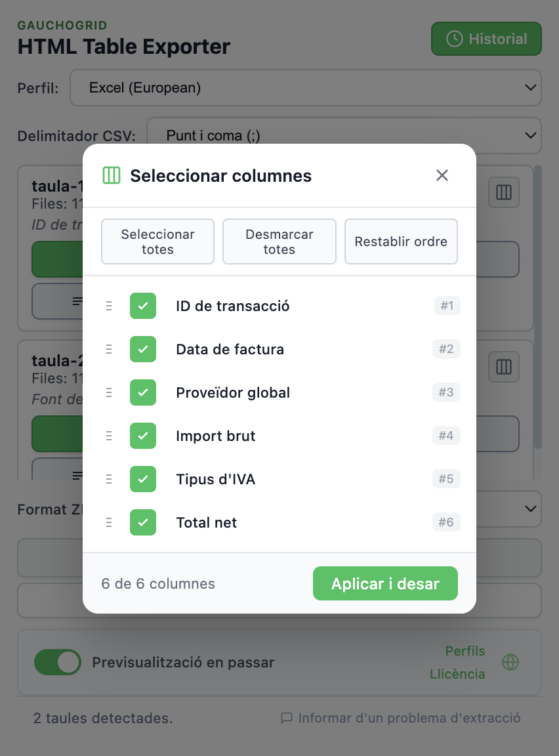This screenshot has width=559, height=756.
Task: Uncheck the Proveïdor global column
Action: 142,392
